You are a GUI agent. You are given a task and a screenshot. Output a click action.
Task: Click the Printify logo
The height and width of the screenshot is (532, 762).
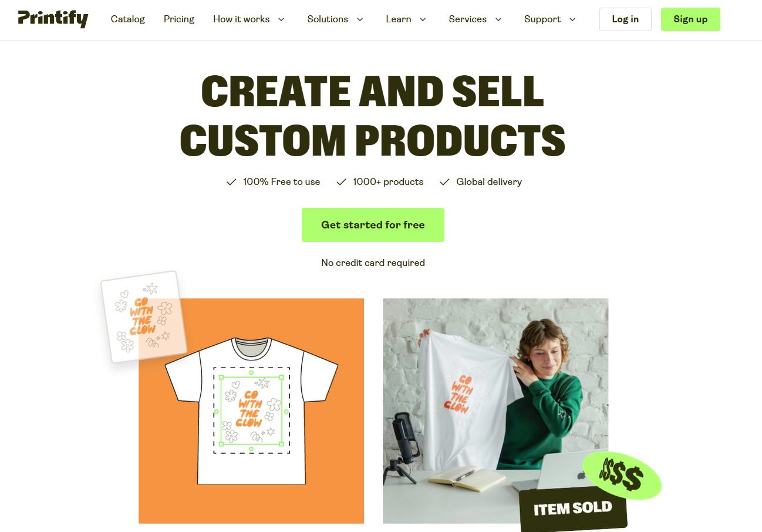pos(53,19)
